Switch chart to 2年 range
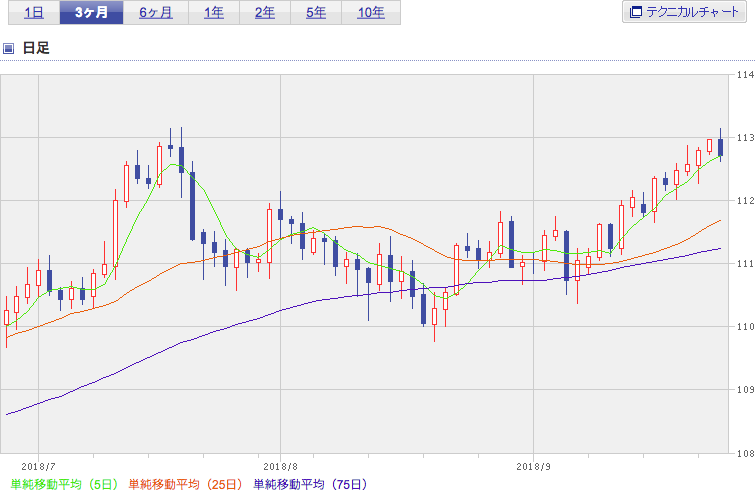The width and height of the screenshot is (755, 493). click(x=265, y=12)
